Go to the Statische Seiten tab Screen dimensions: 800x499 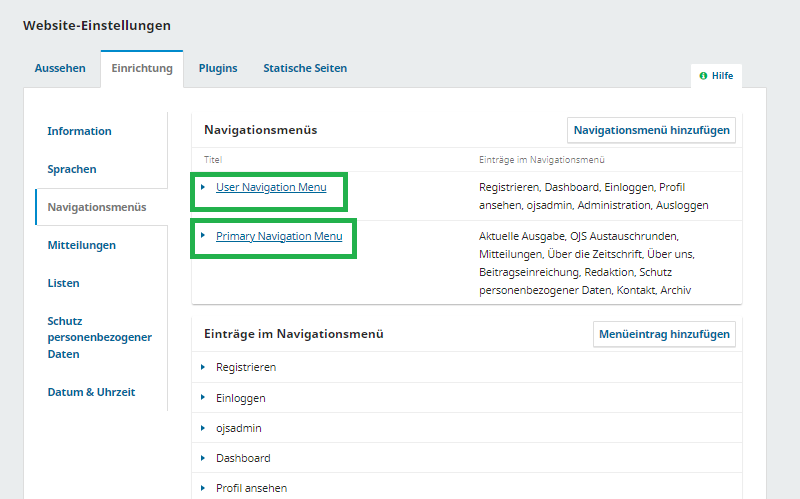point(305,68)
